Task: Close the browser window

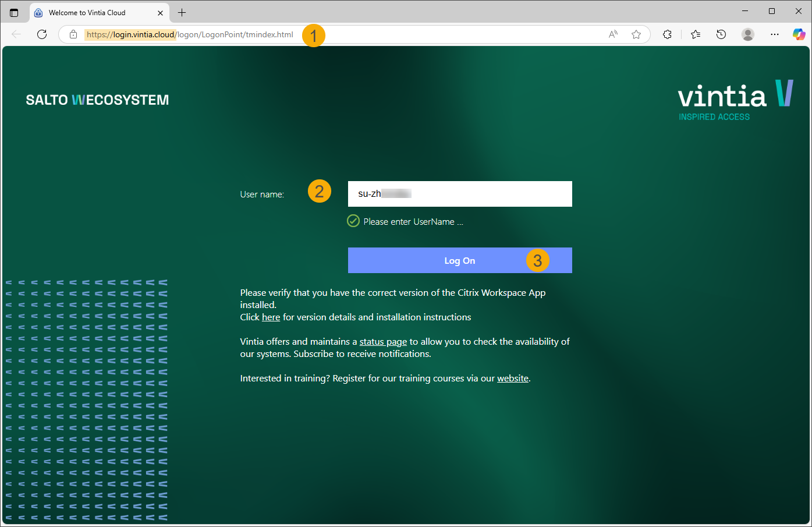Action: [799, 11]
